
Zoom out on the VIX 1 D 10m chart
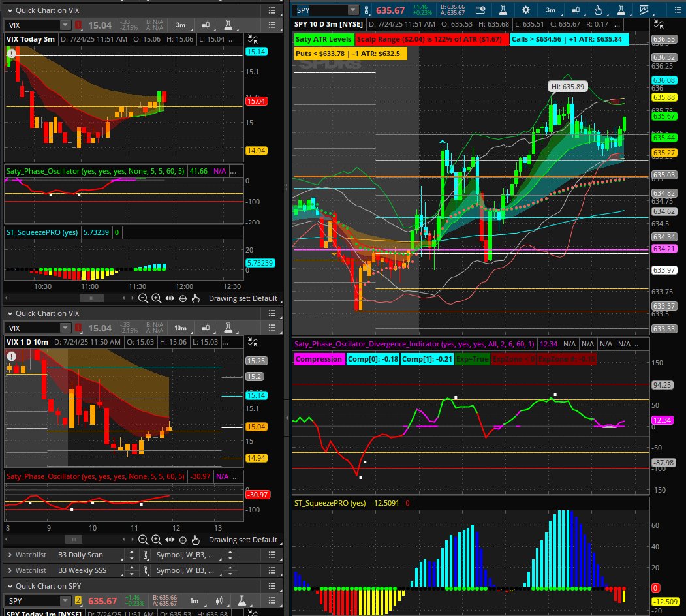pos(143,540)
